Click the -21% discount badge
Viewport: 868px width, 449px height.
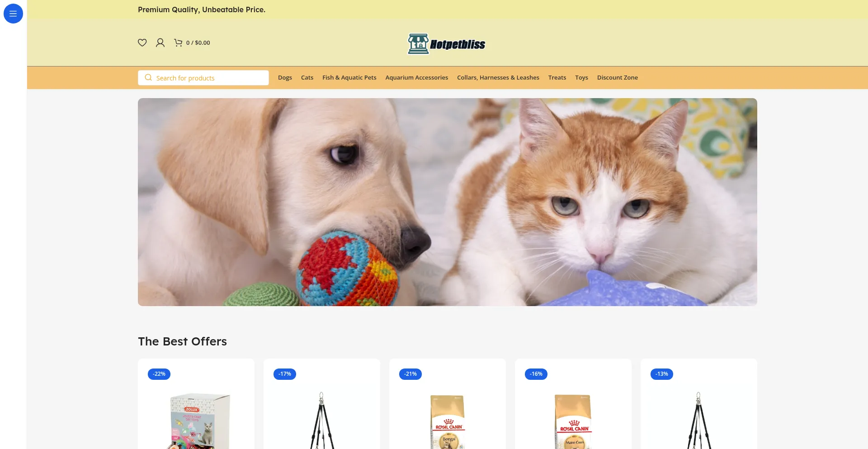[410, 374]
